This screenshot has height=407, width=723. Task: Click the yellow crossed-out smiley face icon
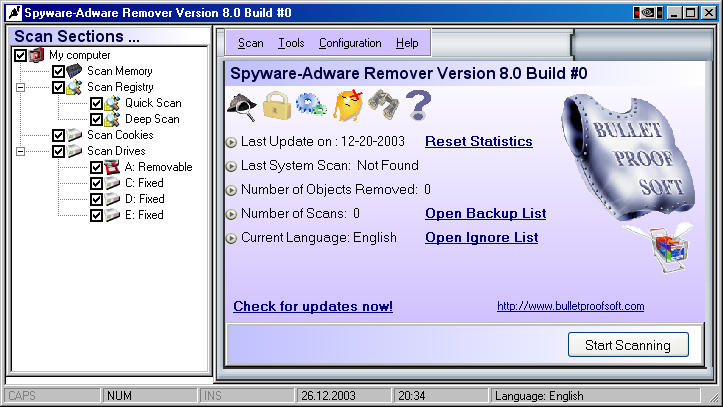pos(348,106)
